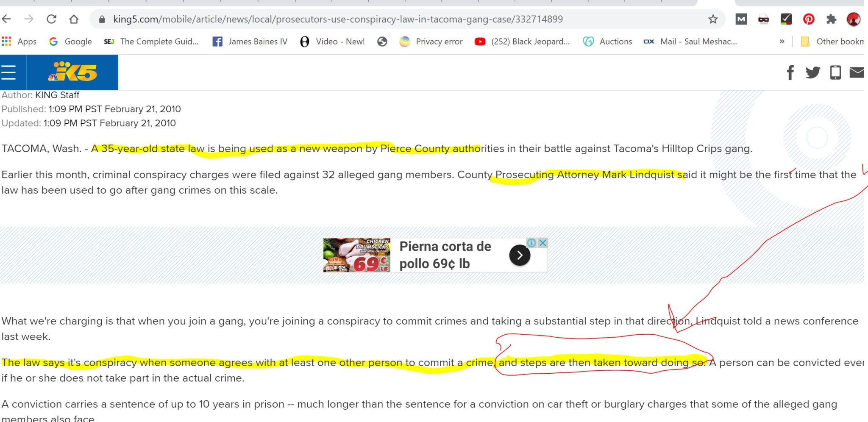Share article on Facebook
Viewport: 868px width, 422px height.
click(790, 72)
